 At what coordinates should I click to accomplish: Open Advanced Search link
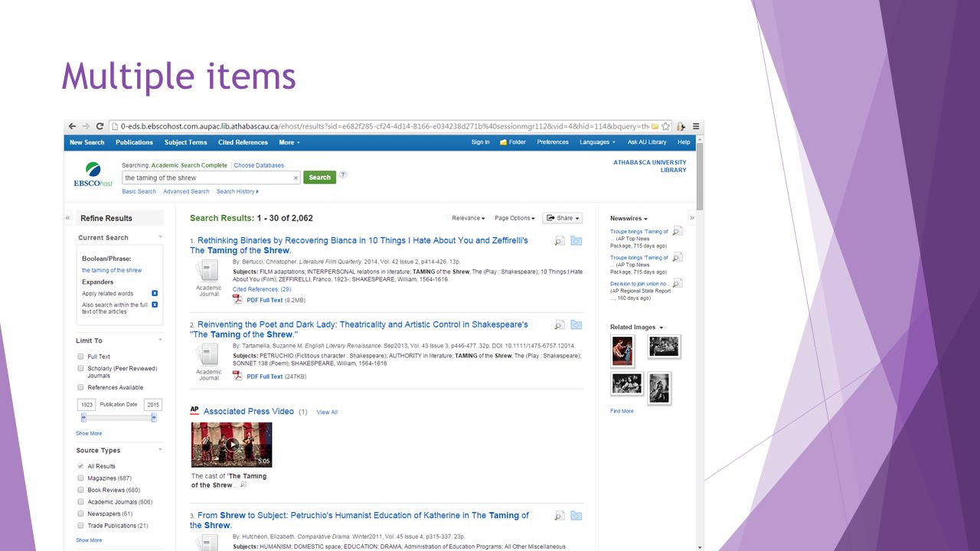[186, 191]
